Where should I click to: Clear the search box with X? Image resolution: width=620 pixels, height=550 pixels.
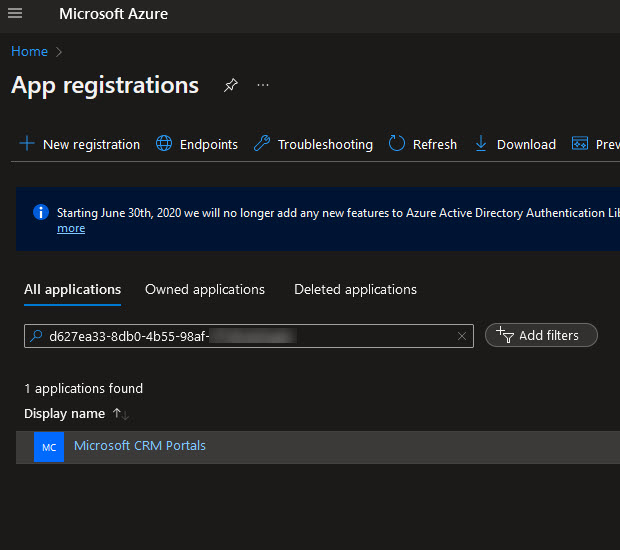[462, 336]
